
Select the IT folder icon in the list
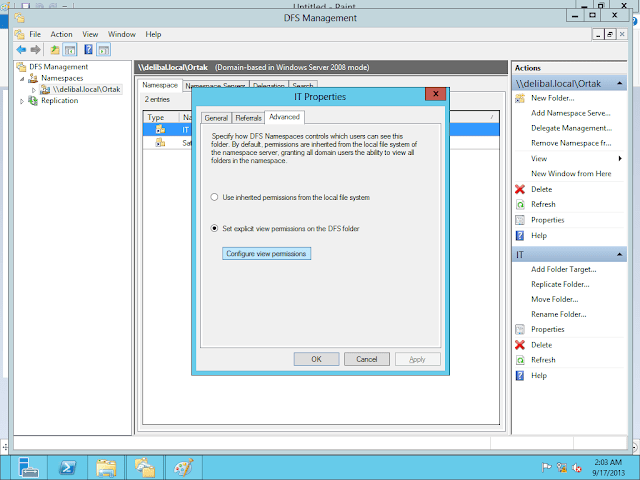pos(159,129)
